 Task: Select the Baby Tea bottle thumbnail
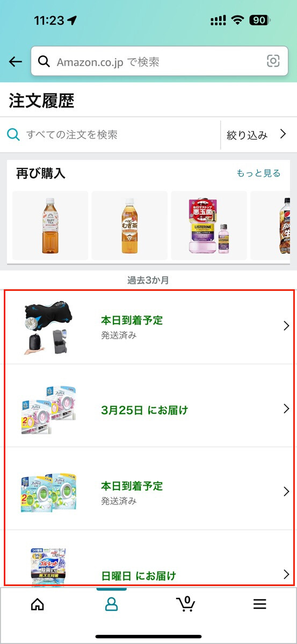pyautogui.click(x=50, y=225)
